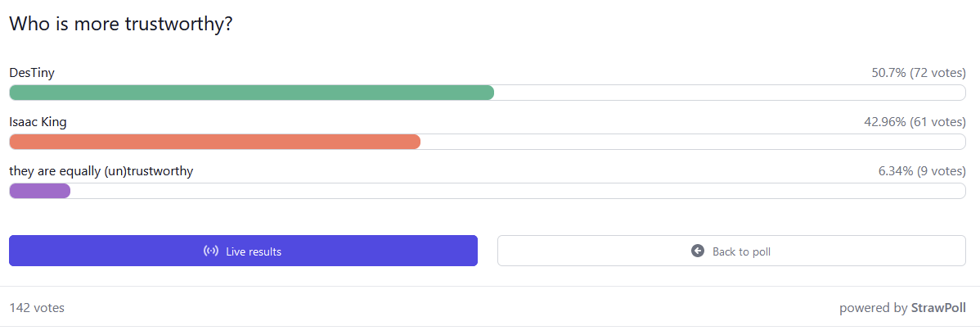
Task: Open Live results view
Action: click(x=243, y=251)
